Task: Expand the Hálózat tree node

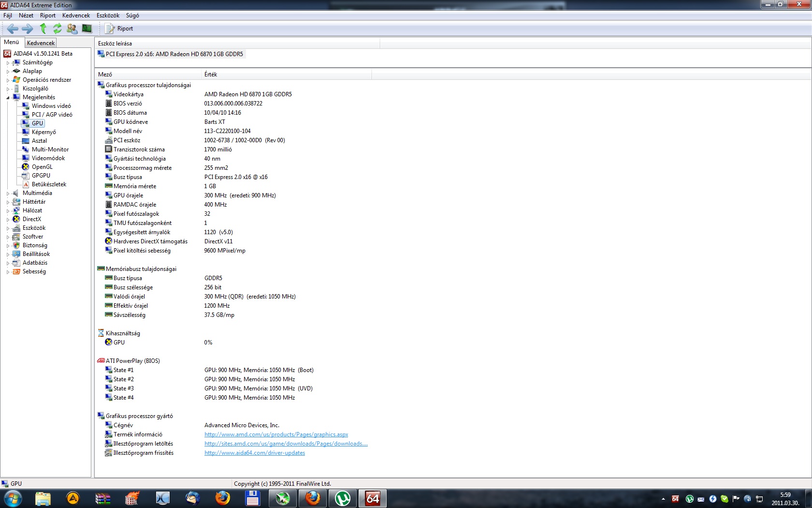Action: click(8, 211)
